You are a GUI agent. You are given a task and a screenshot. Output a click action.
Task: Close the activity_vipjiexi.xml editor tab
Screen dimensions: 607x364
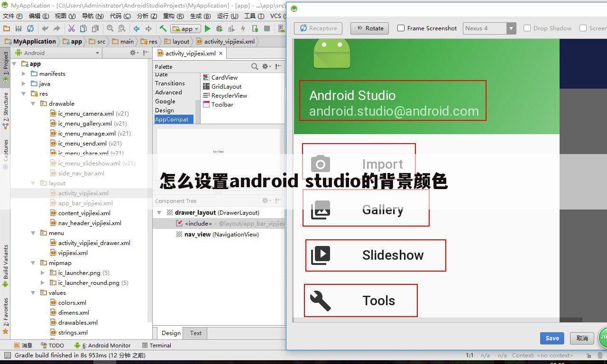click(221, 53)
